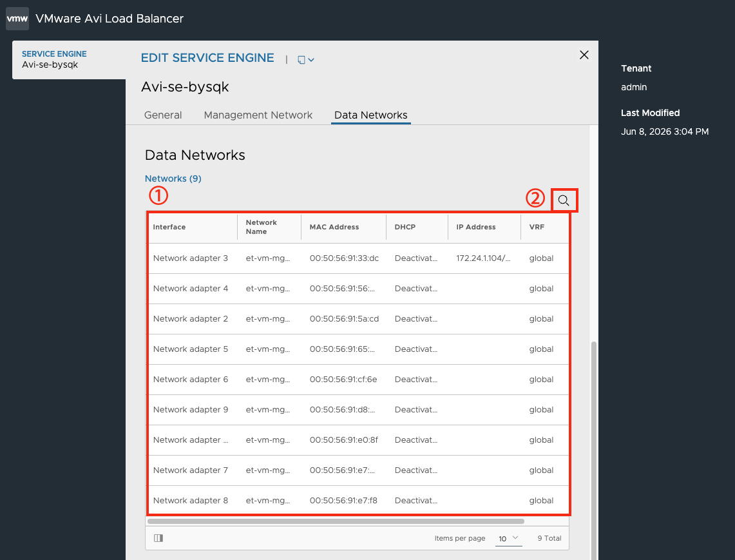Click the Network Name column header

(x=261, y=227)
